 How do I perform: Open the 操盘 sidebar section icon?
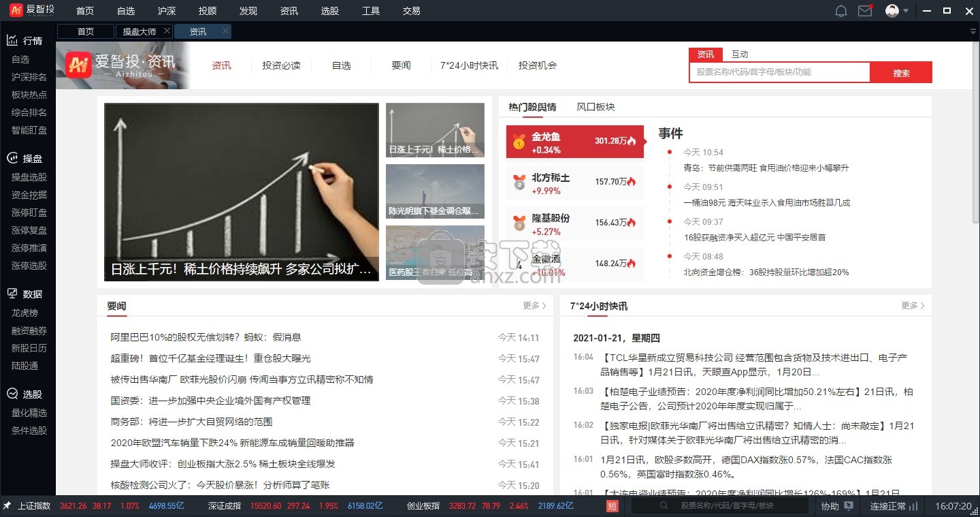tap(12, 158)
